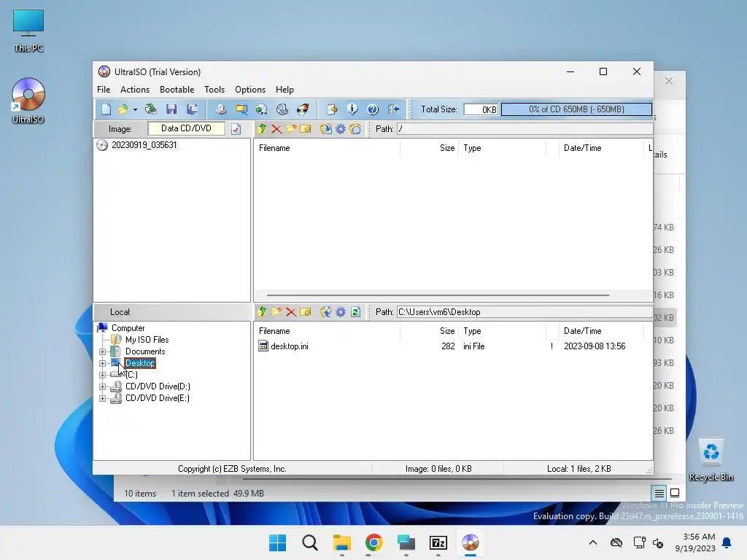Image resolution: width=747 pixels, height=560 pixels.
Task: Select the 20230919_035631 disc node
Action: pos(144,145)
